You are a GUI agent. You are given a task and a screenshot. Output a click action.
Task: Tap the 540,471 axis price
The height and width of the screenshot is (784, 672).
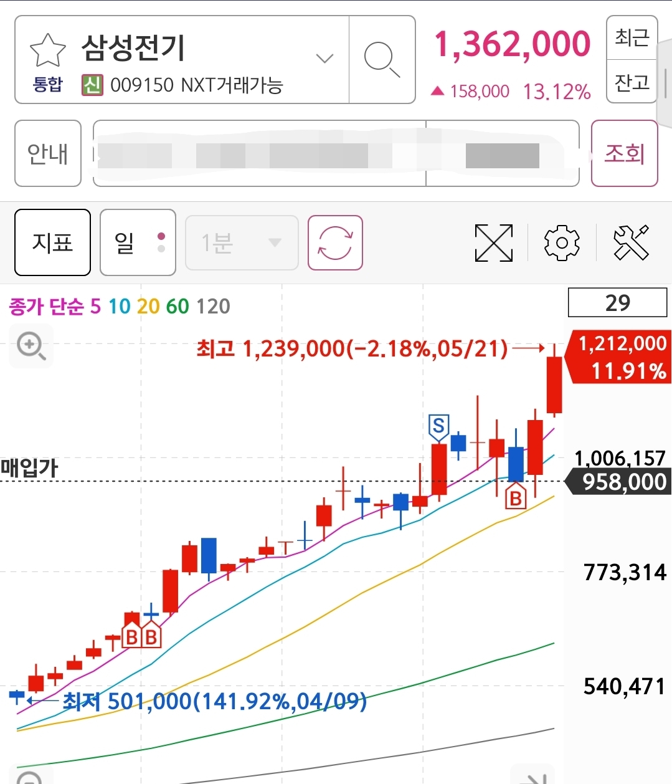click(625, 687)
